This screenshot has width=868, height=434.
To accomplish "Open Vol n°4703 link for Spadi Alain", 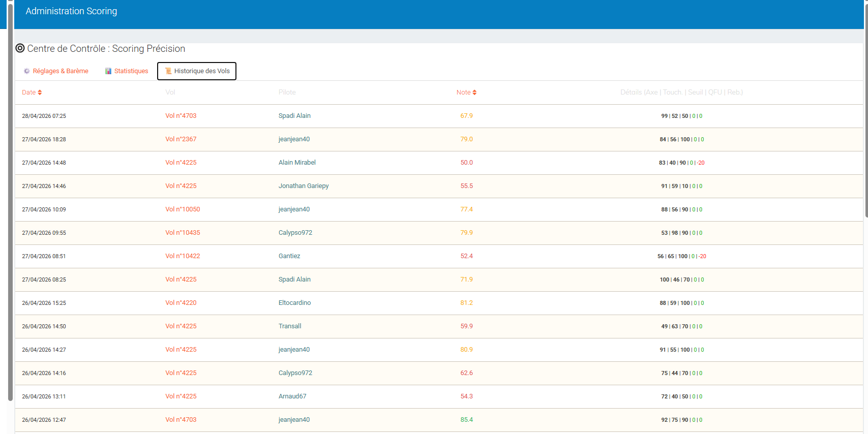I will pos(181,116).
